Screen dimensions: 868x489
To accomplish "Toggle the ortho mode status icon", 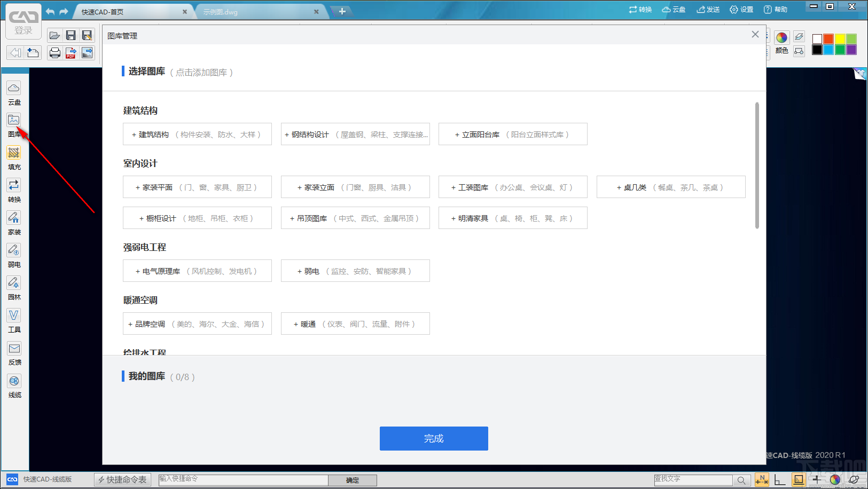I will tap(780, 479).
